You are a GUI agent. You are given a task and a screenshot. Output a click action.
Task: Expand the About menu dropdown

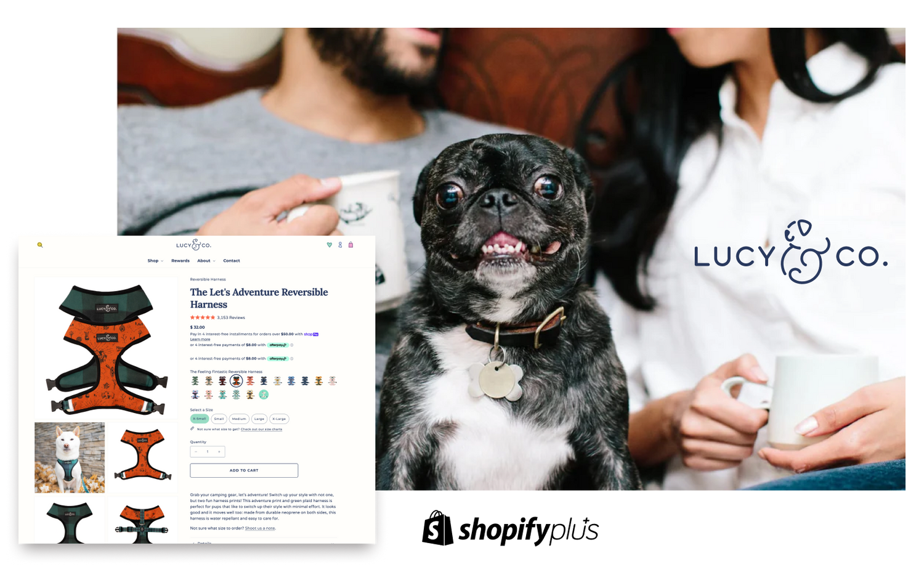206,261
